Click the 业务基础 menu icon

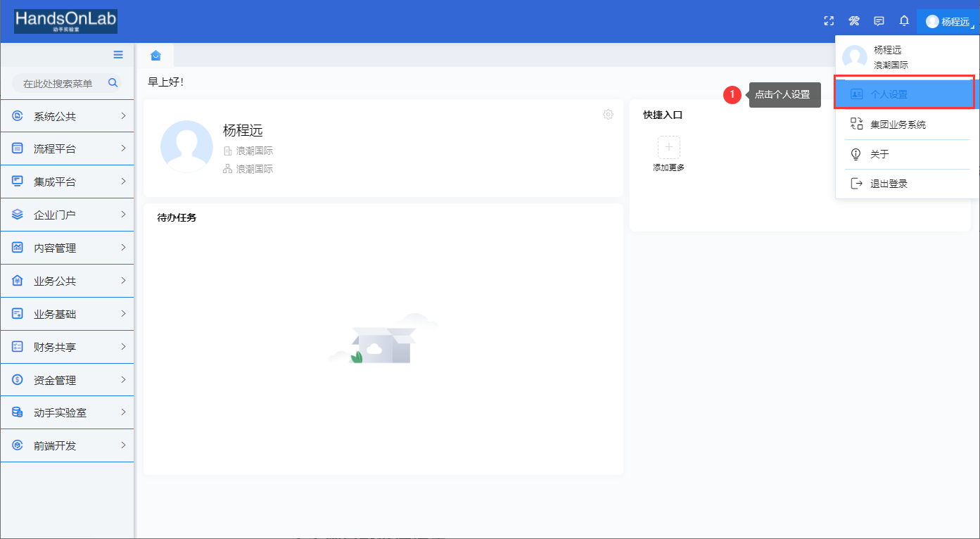18,314
